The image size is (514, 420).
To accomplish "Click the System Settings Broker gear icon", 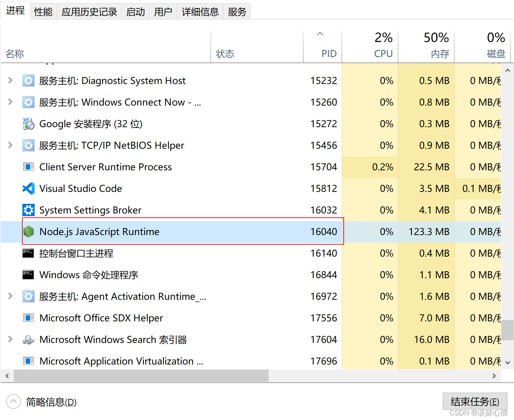I will pos(29,210).
